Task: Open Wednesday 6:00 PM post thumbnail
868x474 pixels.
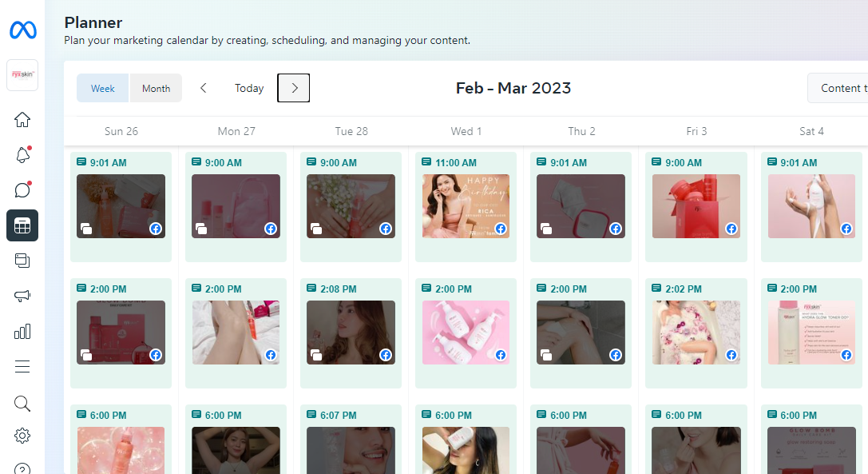Action: [x=466, y=450]
